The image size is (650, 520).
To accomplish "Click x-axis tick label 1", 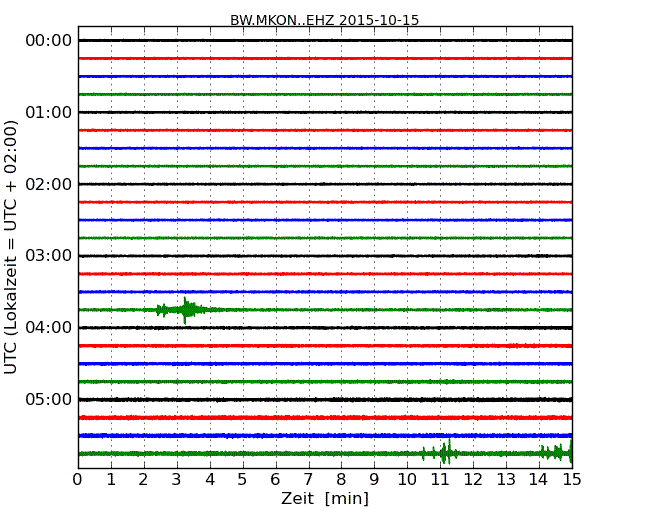I will [x=111, y=480].
